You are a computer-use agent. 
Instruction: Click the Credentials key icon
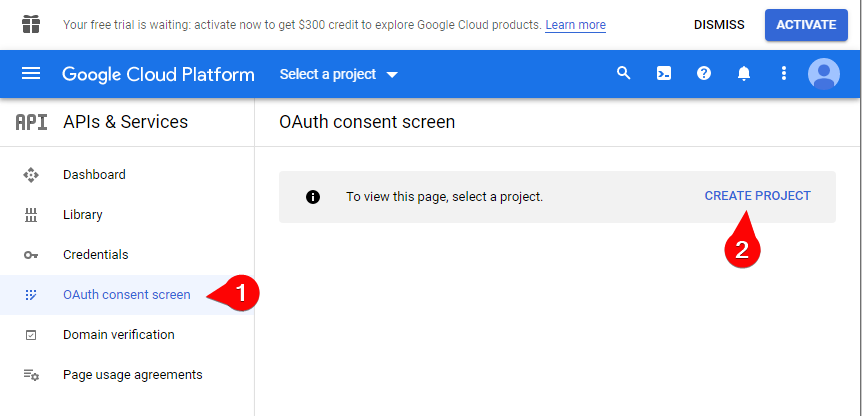pos(31,255)
